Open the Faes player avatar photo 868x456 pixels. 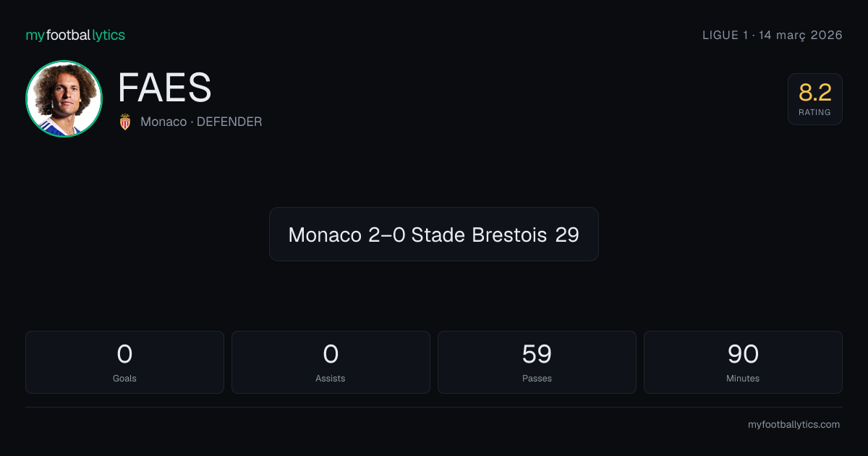pos(64,98)
